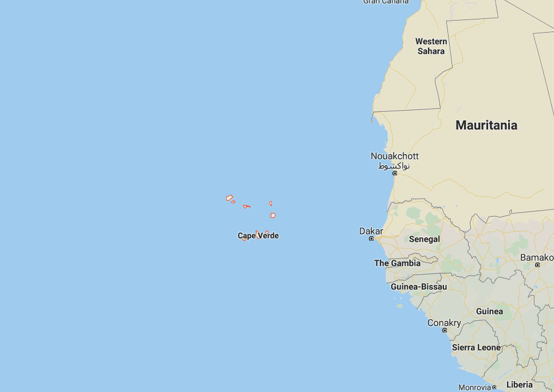Select the Monrovia city marker dot

494,387
